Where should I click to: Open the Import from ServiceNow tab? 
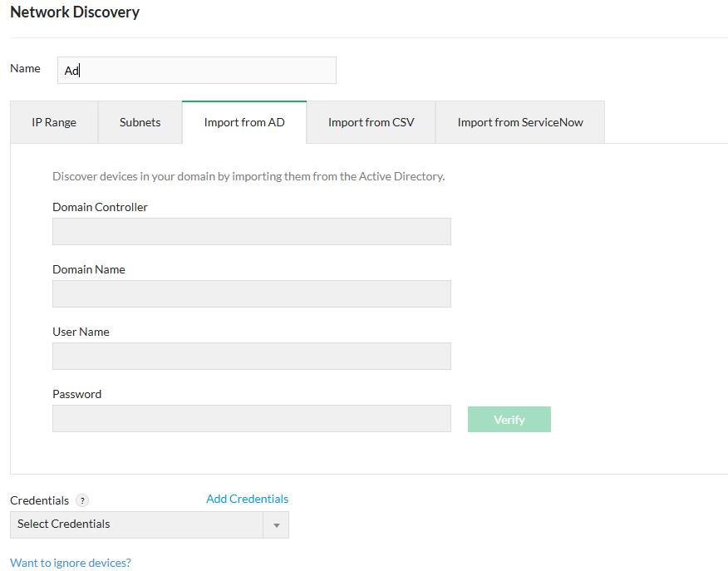tap(520, 122)
